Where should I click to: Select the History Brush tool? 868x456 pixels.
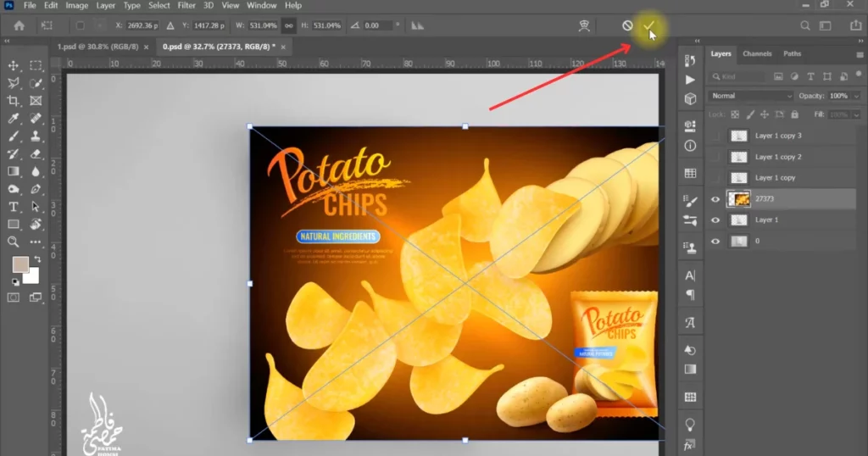pos(14,154)
